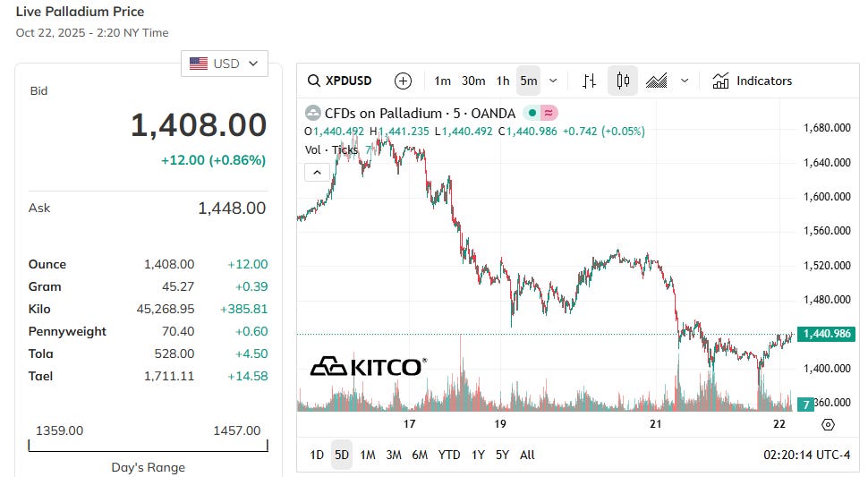
Task: Toggle the pink approximate data badge
Action: [549, 113]
